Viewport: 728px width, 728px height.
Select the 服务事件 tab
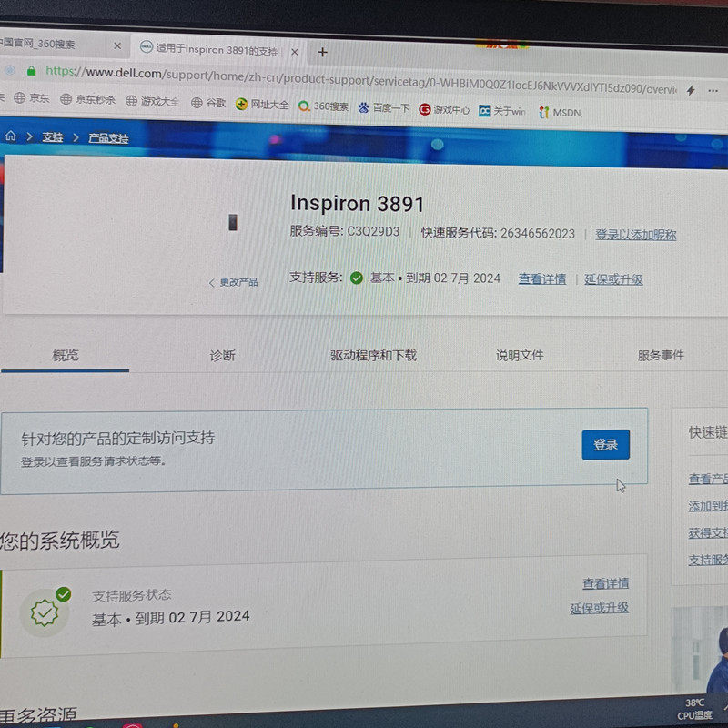661,356
